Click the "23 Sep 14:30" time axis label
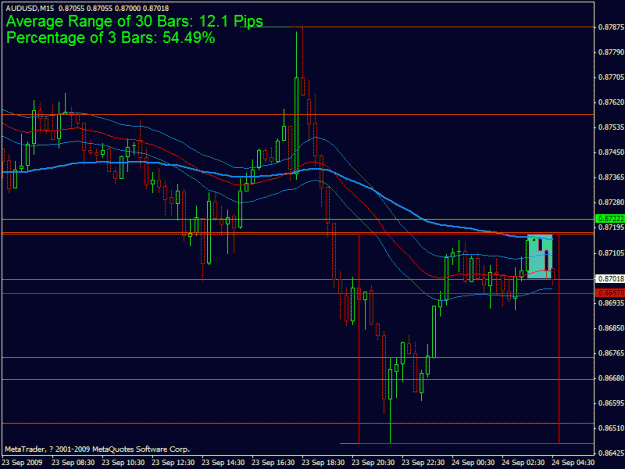 [x=223, y=463]
